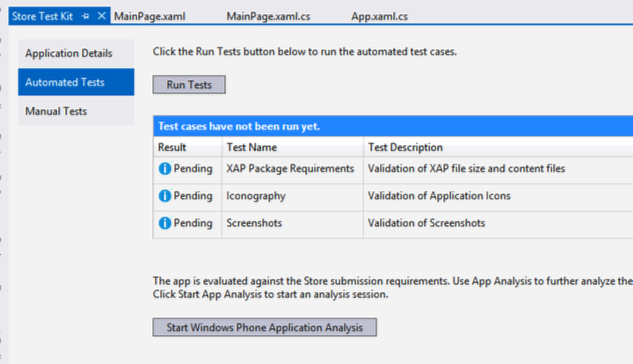
Task: Start Windows Phone Application Analysis
Action: (x=265, y=328)
